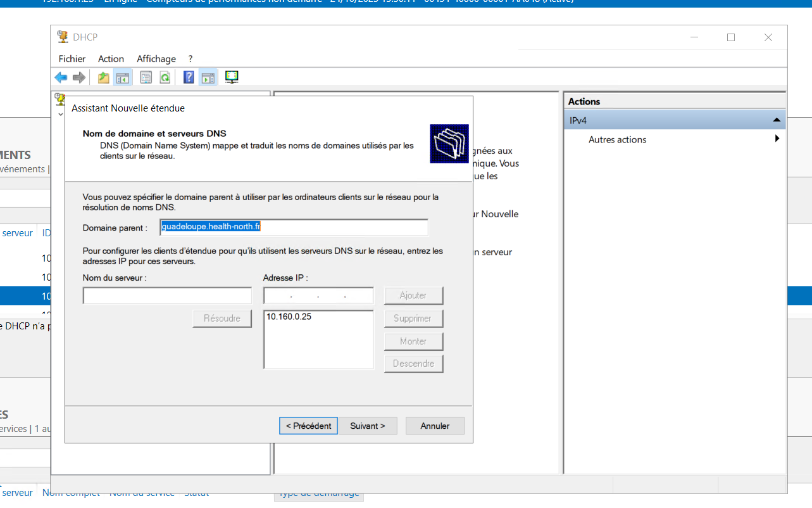
Task: Click the grey Forward arrow in toolbar
Action: [x=79, y=77]
